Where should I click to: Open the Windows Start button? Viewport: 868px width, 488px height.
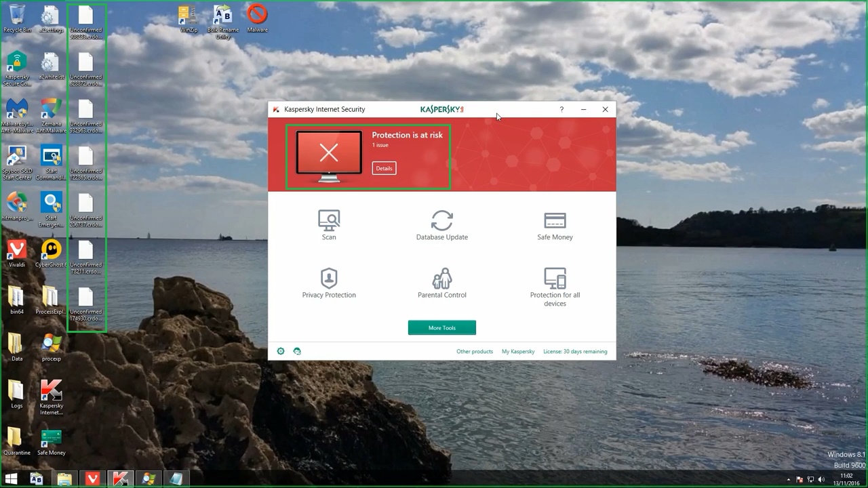pyautogui.click(x=11, y=479)
